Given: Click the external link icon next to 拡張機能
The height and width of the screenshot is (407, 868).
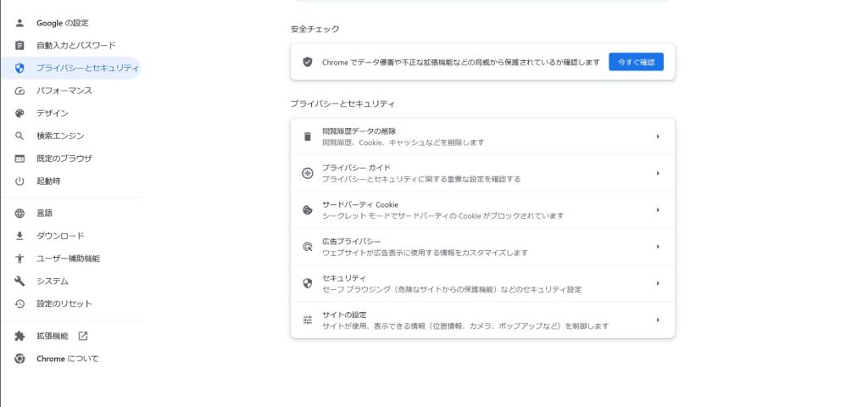Looking at the screenshot, I should point(83,336).
